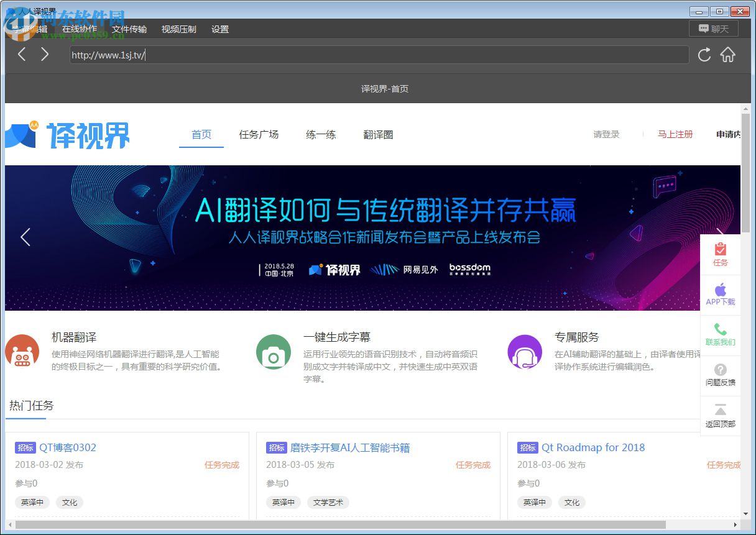Click 2018-03-05 发布 date text

(300, 465)
